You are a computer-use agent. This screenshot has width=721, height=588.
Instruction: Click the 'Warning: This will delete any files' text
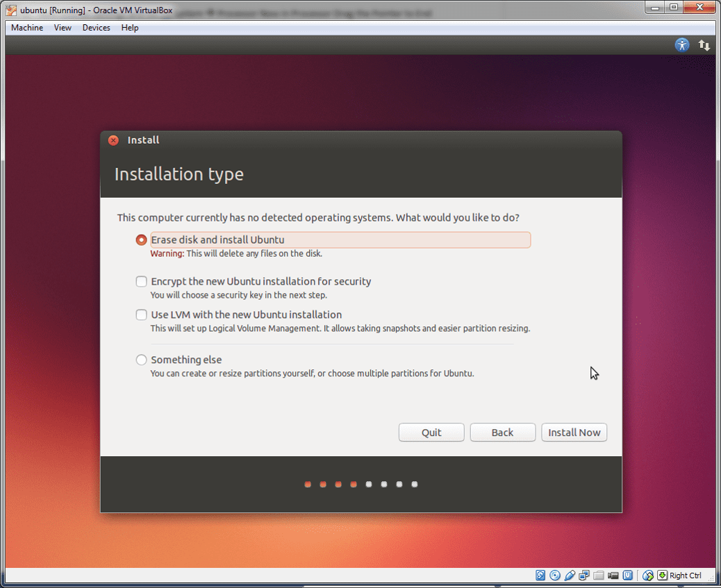(x=236, y=253)
